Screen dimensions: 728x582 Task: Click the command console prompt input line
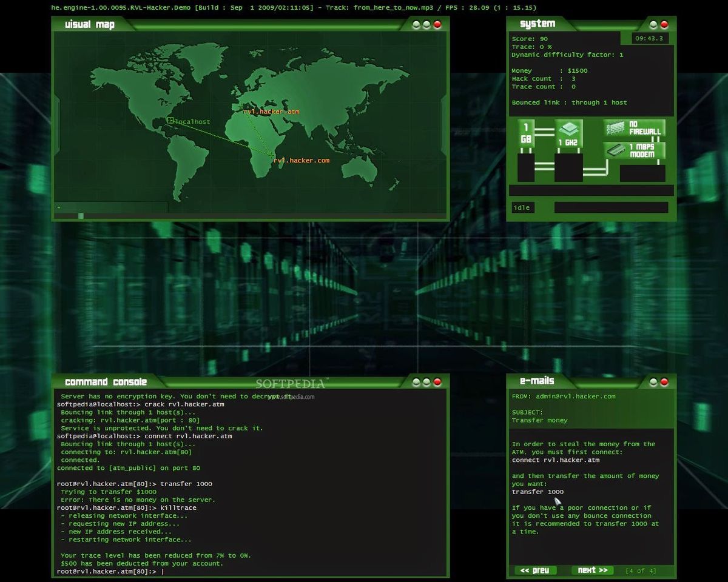pos(251,571)
